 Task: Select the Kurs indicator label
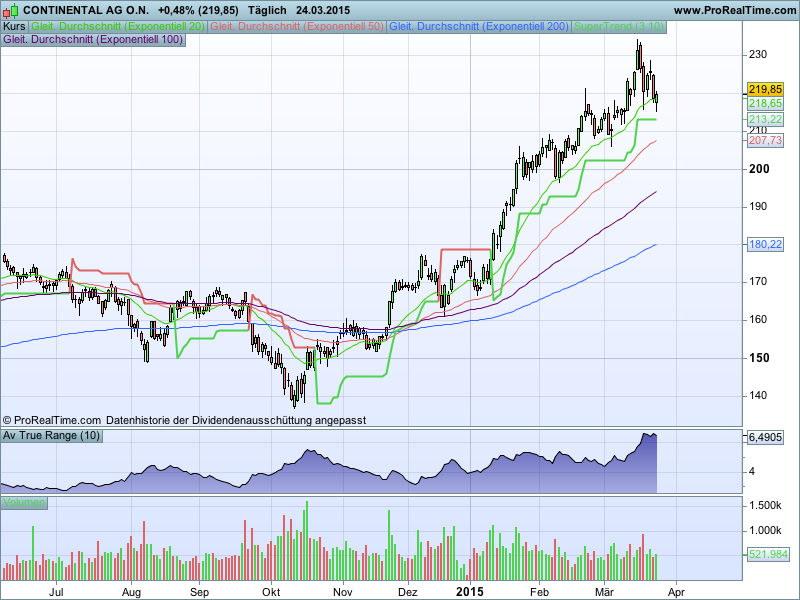(14, 27)
